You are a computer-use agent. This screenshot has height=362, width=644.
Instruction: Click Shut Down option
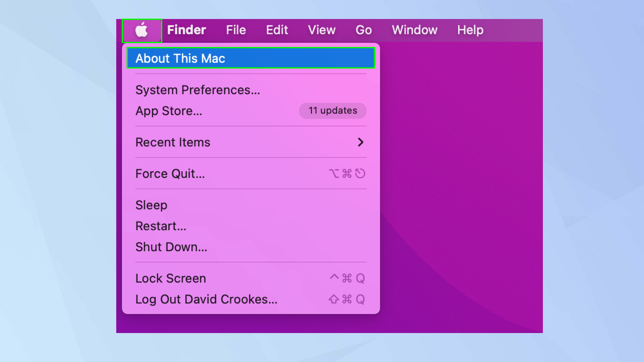click(x=171, y=246)
